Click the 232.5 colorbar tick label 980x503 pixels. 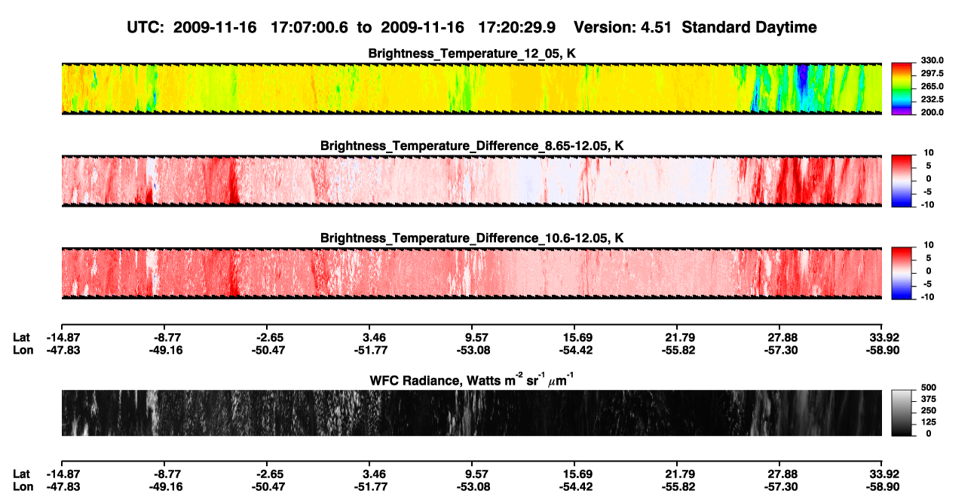coord(932,100)
